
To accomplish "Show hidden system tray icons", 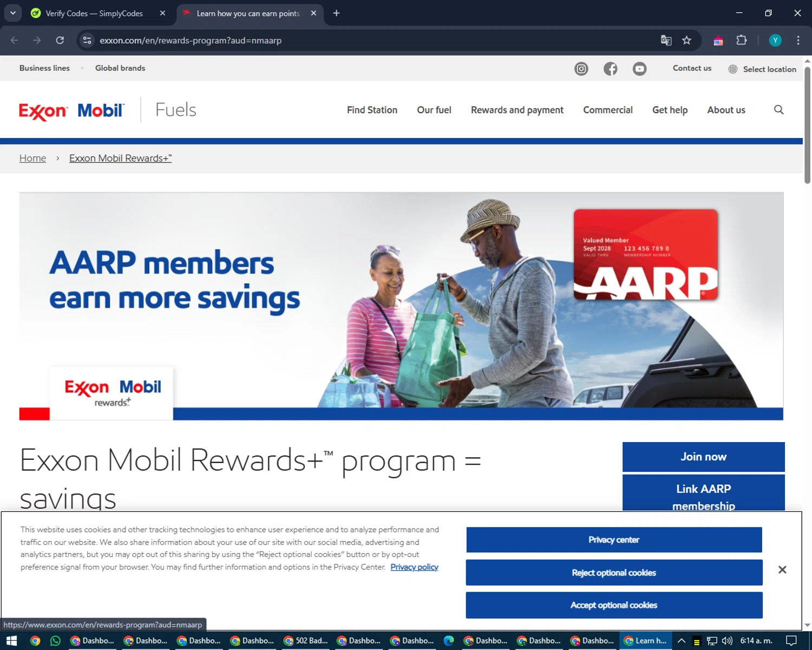I will (x=682, y=640).
